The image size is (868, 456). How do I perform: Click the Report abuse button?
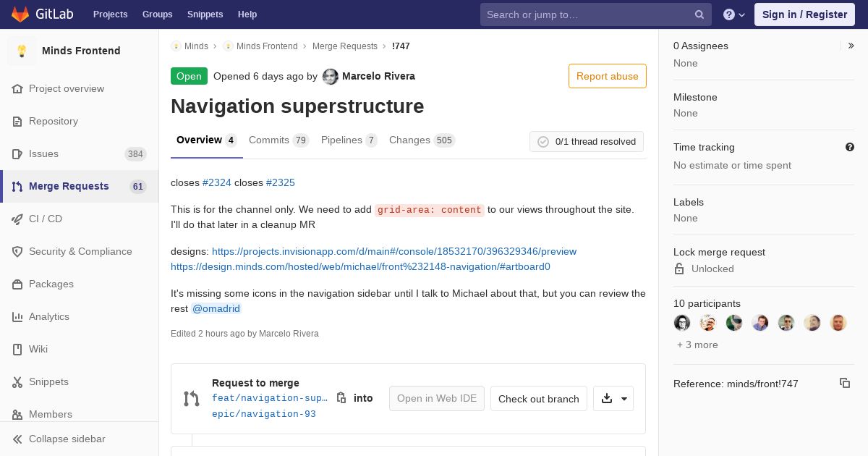(608, 76)
